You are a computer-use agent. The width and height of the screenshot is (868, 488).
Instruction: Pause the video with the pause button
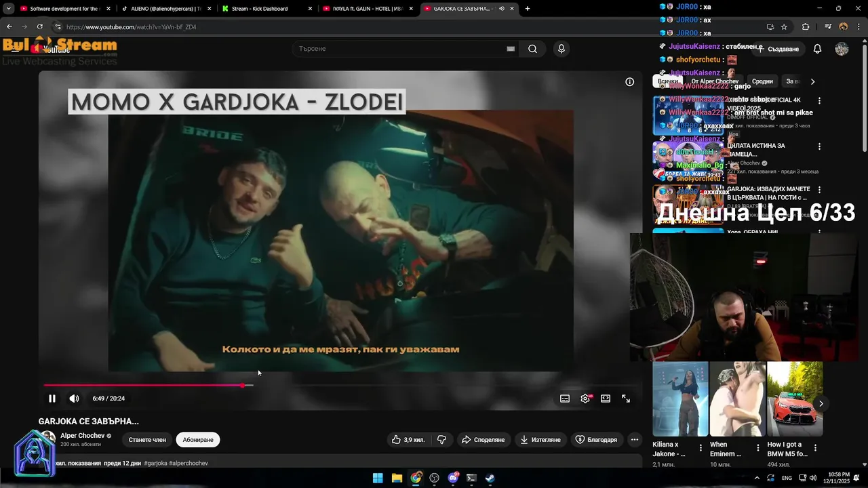(x=52, y=399)
